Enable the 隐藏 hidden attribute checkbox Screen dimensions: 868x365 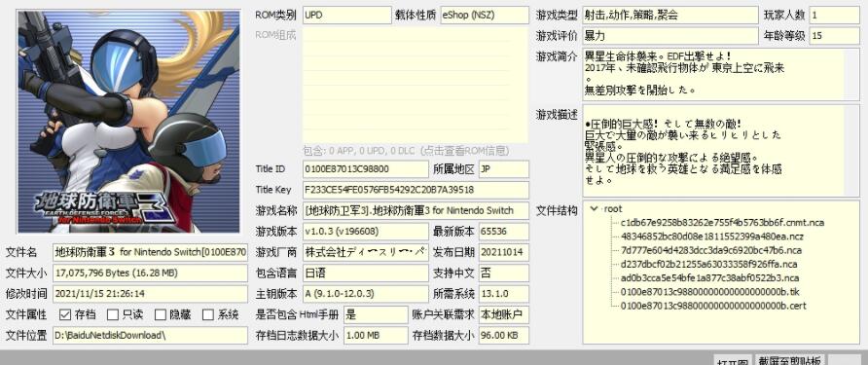point(161,314)
